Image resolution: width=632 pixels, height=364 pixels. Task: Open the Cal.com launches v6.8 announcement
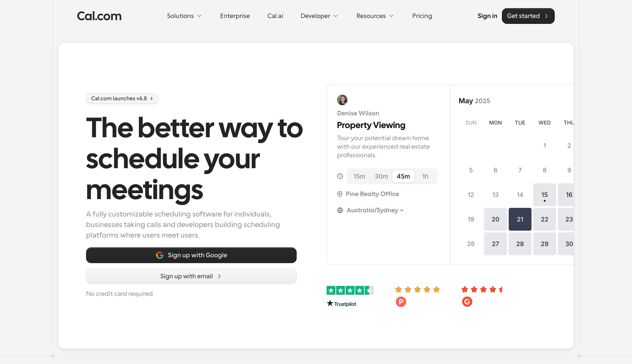point(122,98)
